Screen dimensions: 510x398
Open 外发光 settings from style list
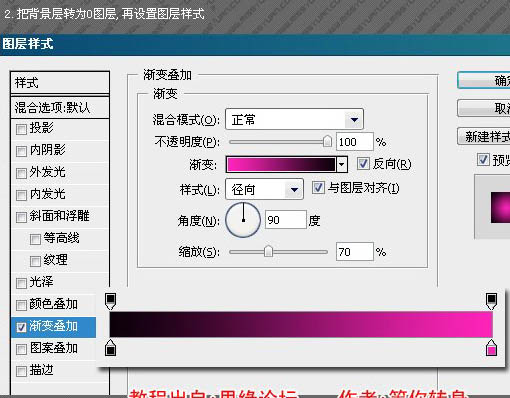tap(47, 172)
